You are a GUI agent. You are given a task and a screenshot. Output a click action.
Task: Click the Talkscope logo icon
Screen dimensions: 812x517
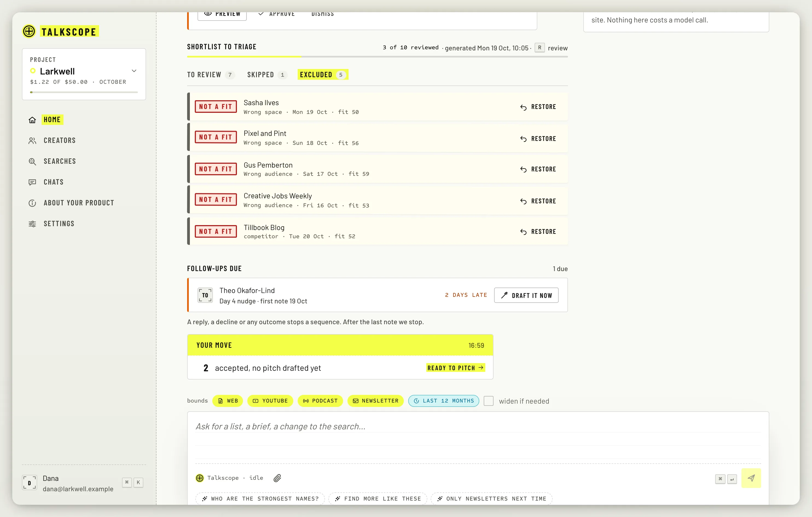coord(29,31)
